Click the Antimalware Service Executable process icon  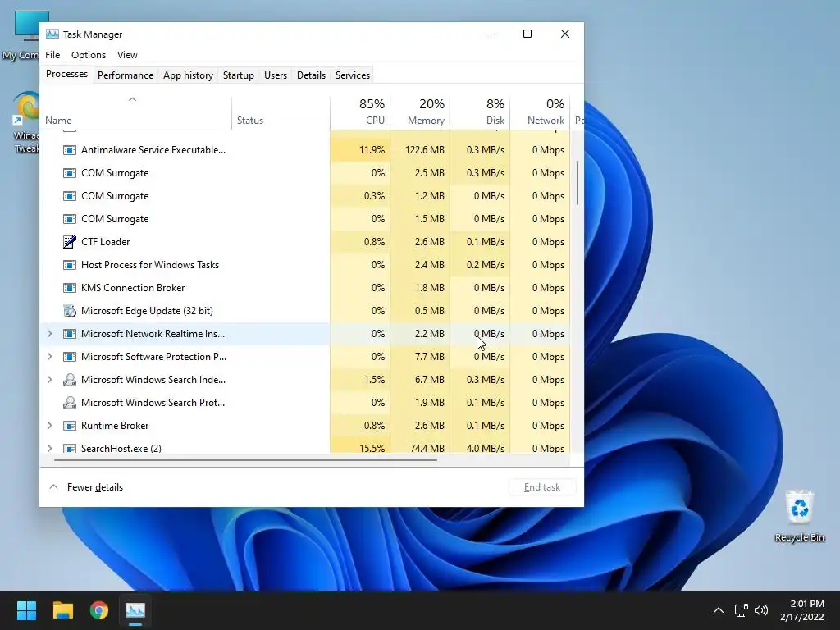[70, 150]
